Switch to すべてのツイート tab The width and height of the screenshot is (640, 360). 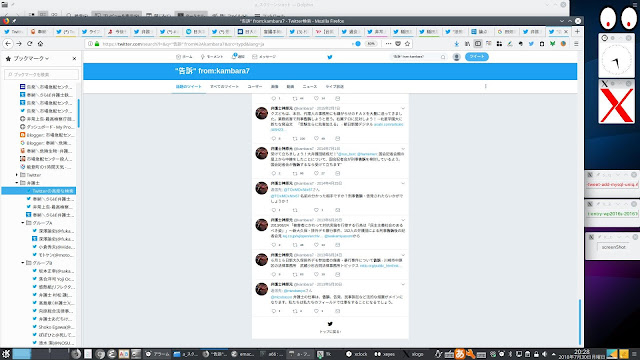tap(224, 87)
